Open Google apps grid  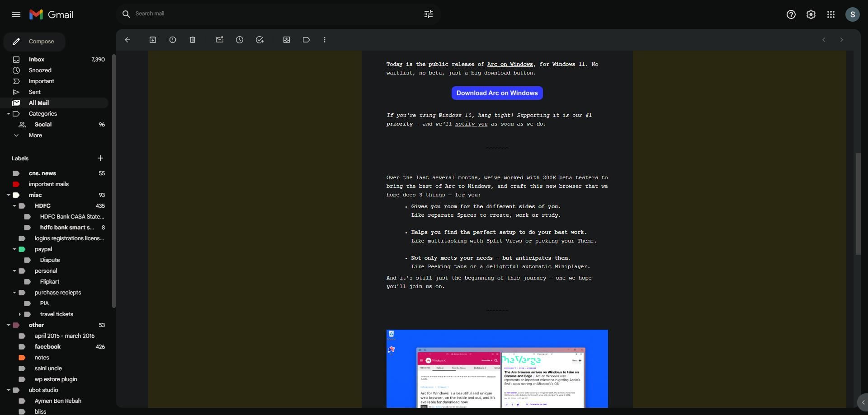(x=830, y=14)
